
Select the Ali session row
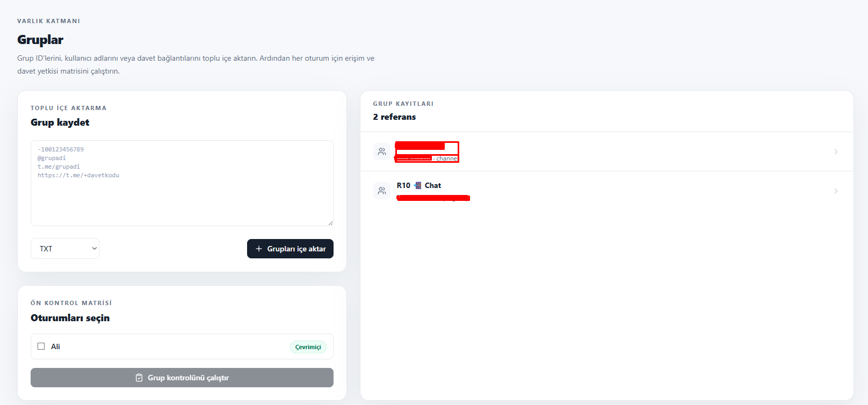[x=182, y=346]
